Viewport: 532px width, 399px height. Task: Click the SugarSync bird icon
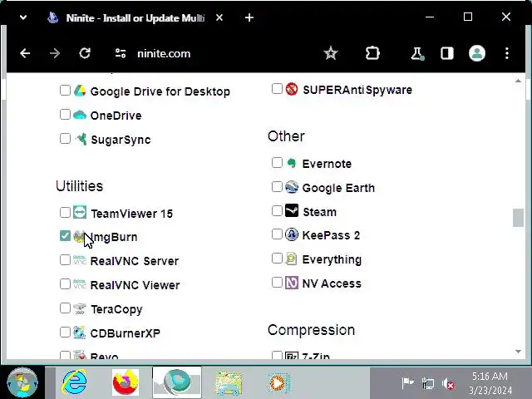pyautogui.click(x=81, y=139)
